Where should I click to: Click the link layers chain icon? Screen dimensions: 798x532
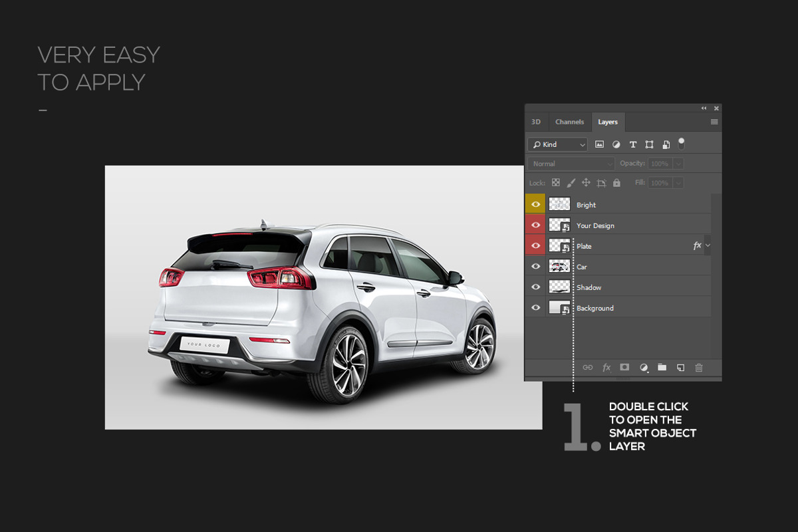click(587, 367)
